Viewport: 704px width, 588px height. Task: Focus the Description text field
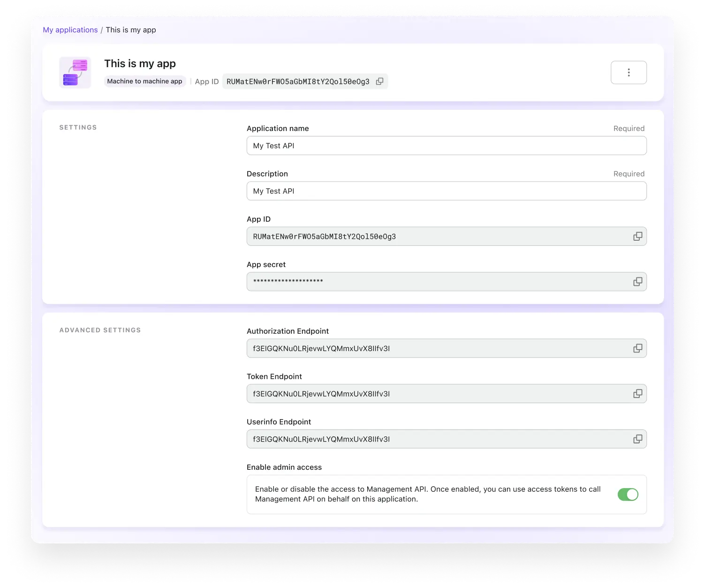[x=446, y=191]
